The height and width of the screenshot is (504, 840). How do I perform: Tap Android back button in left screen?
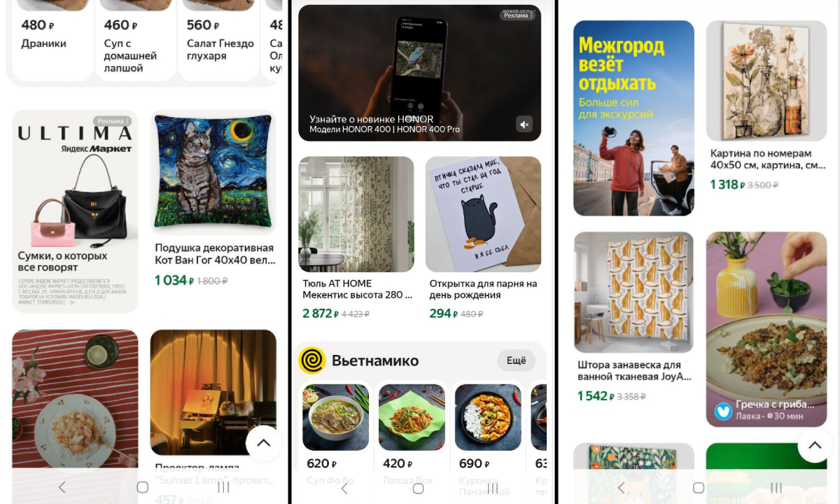tap(62, 487)
